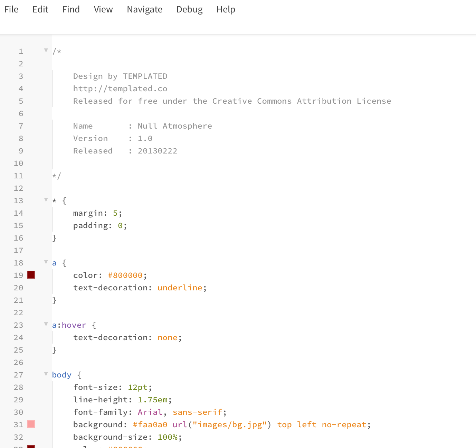
Task: Open the Edit menu
Action: point(40,9)
